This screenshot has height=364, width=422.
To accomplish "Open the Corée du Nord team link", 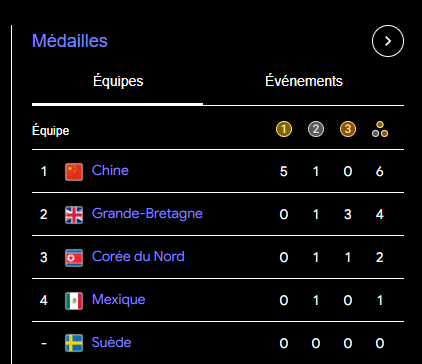I will [138, 256].
